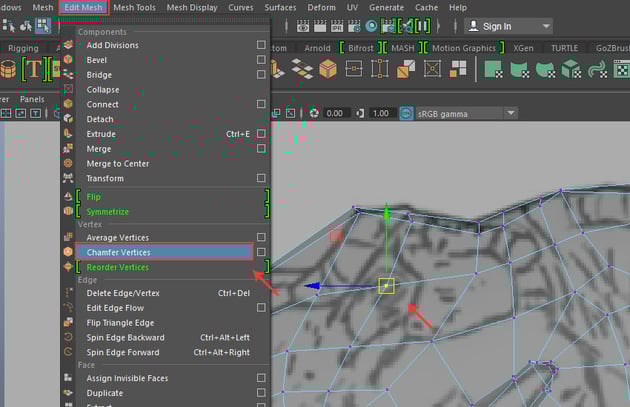Open the Mesh Tools menu
Image resolution: width=630 pixels, height=407 pixels.
[x=134, y=8]
